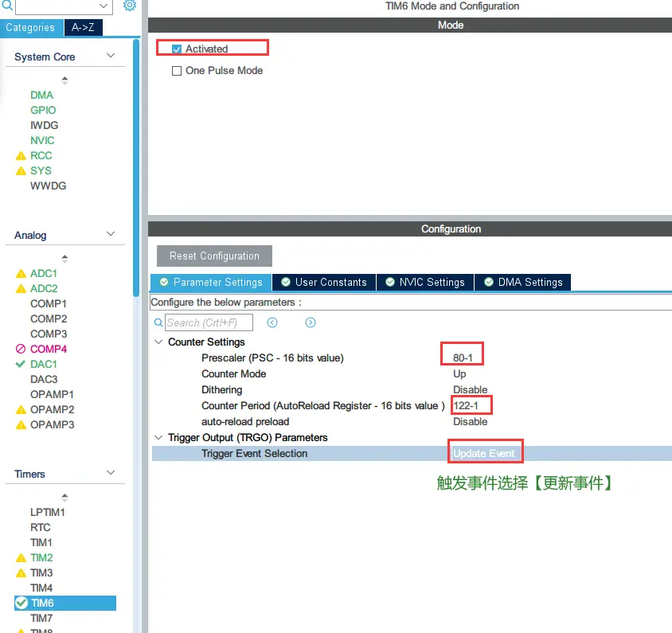
Task: Go to next search result arrow
Action: point(311,322)
